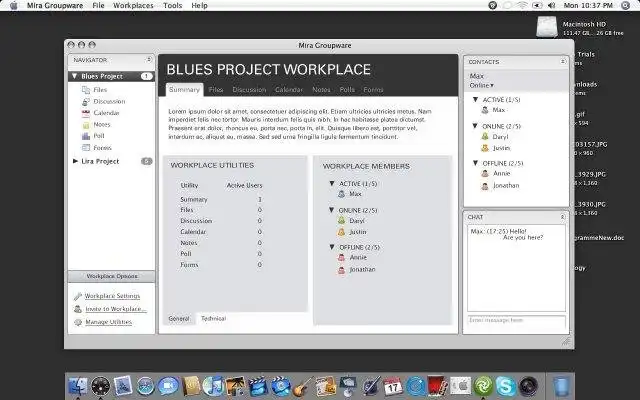Open Calendar icon in Navigator
Viewport: 640px width, 400px height.
click(x=86, y=113)
